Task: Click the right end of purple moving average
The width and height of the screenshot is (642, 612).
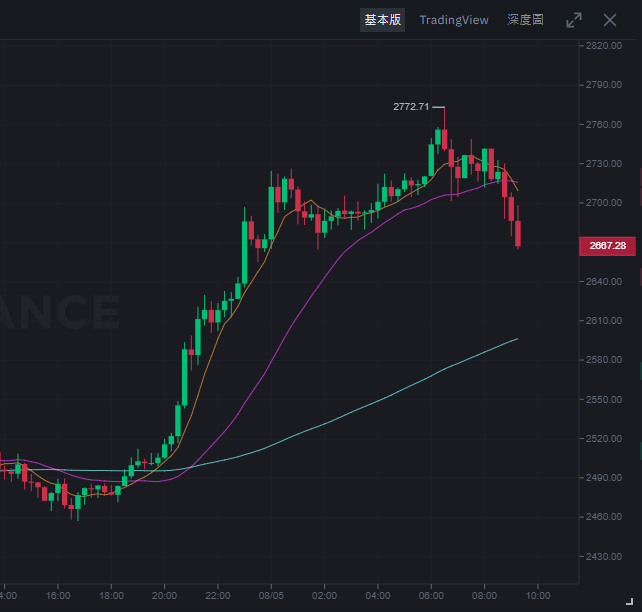Action: click(517, 182)
